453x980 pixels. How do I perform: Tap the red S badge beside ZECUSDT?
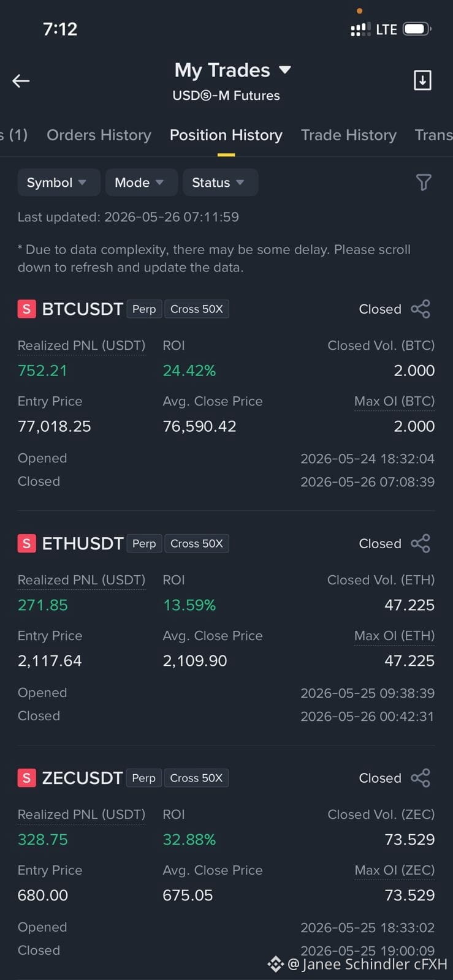point(26,778)
